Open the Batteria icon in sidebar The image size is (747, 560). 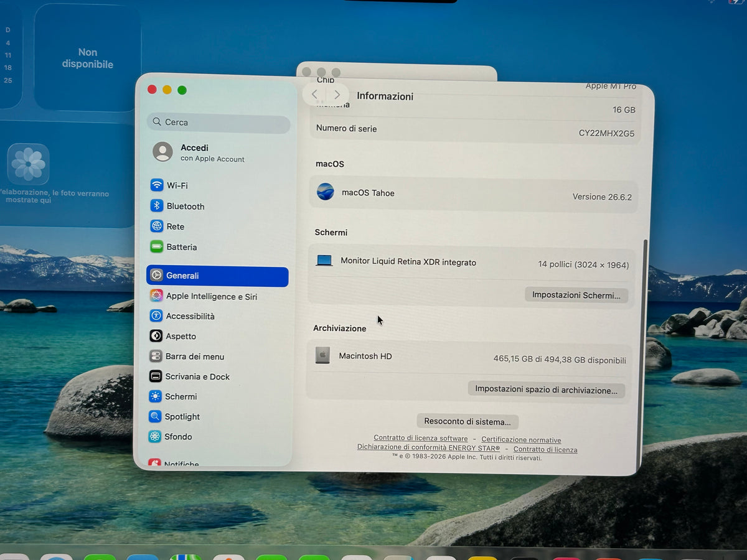click(x=157, y=247)
